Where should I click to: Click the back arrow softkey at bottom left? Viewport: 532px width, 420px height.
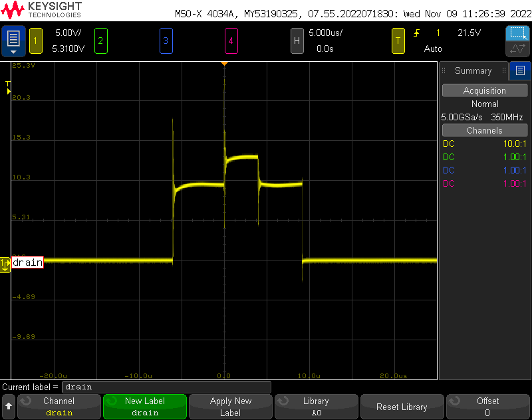8,406
